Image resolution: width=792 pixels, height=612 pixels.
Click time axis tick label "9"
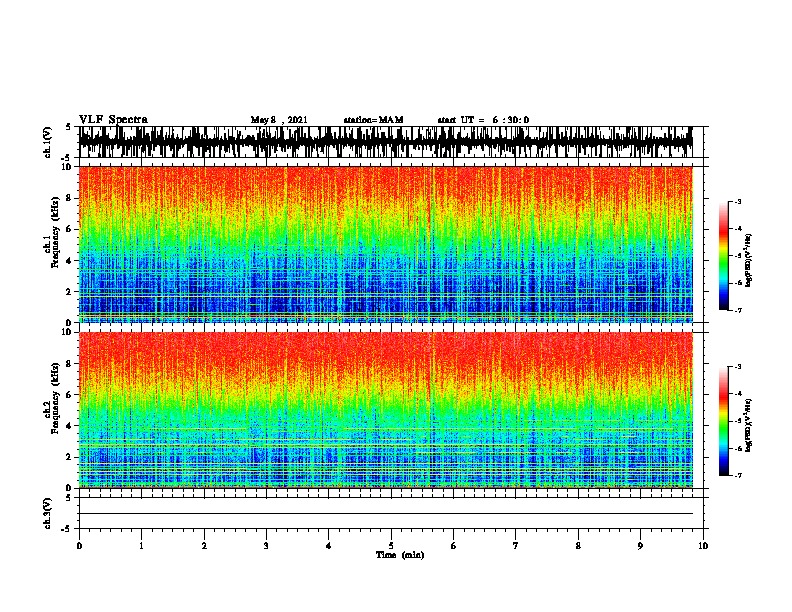tap(640, 546)
